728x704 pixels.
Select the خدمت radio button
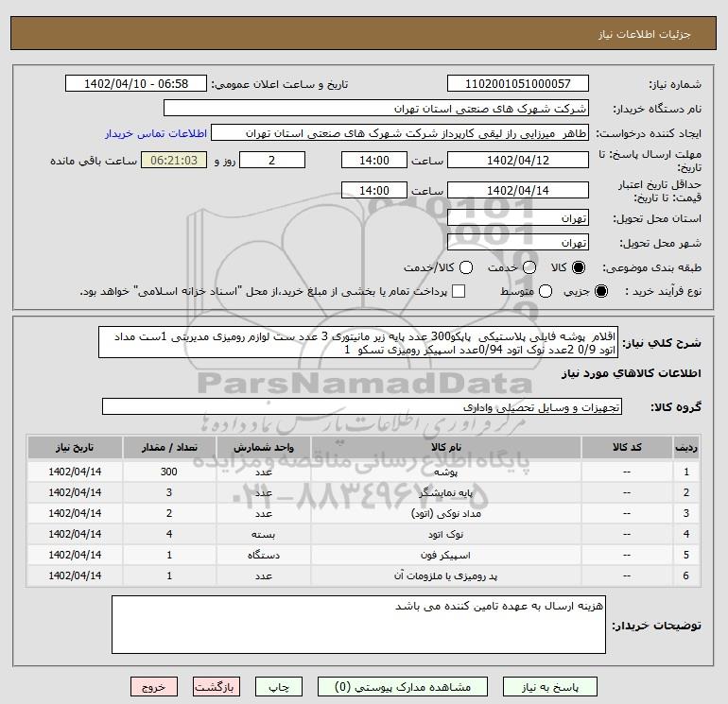529,267
